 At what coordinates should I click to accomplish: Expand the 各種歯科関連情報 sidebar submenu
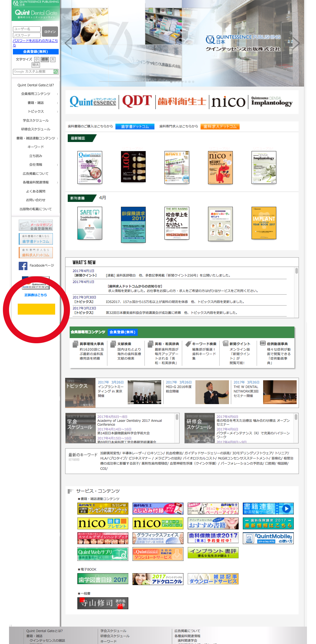pyautogui.click(x=57, y=183)
